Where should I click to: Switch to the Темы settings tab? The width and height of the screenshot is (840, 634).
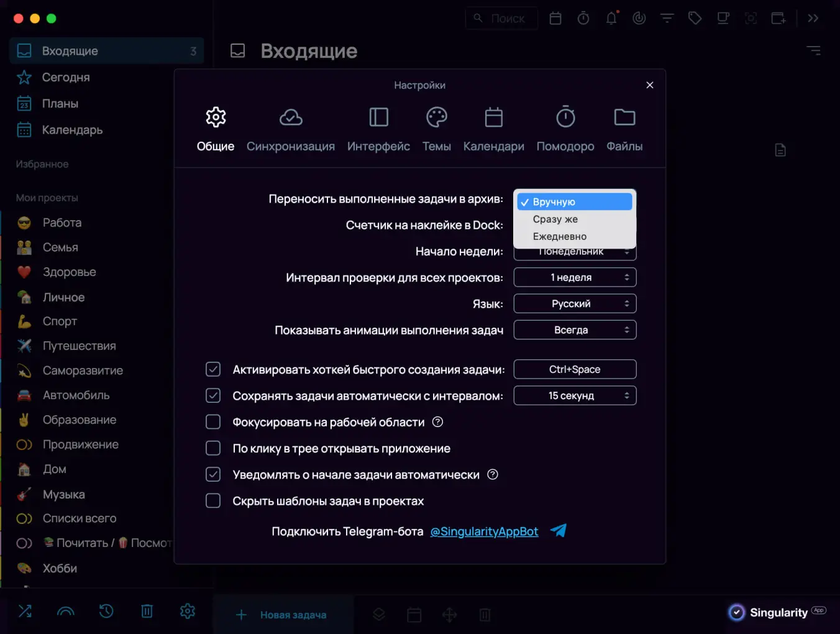pyautogui.click(x=436, y=127)
